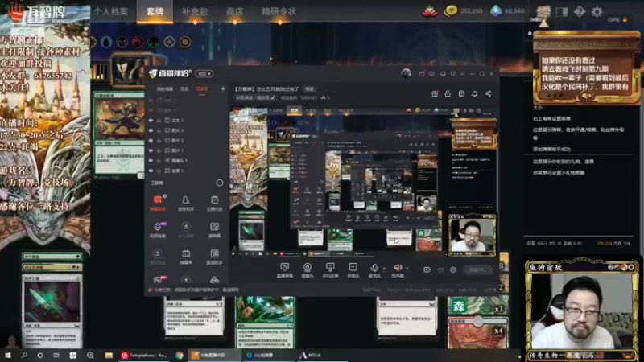This screenshot has height=362, width=644.
Task: Filter decks by blue mana symbol
Action: coord(106,42)
